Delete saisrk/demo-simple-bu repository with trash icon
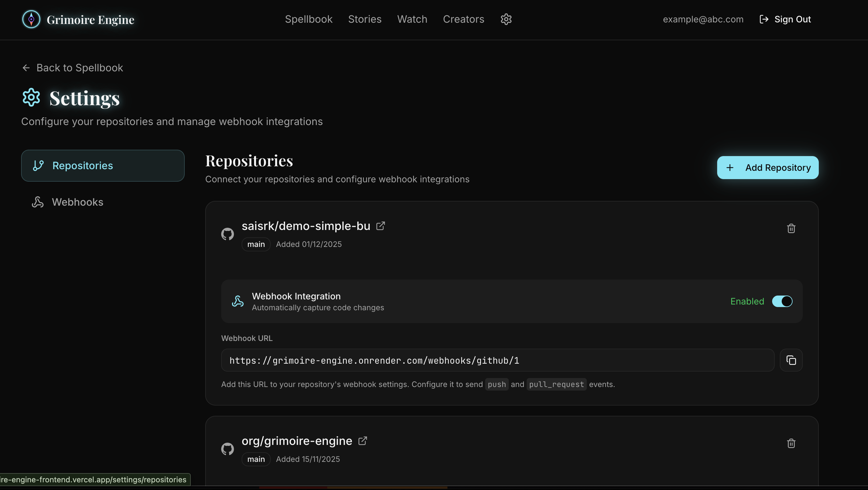The width and height of the screenshot is (868, 490). [791, 228]
